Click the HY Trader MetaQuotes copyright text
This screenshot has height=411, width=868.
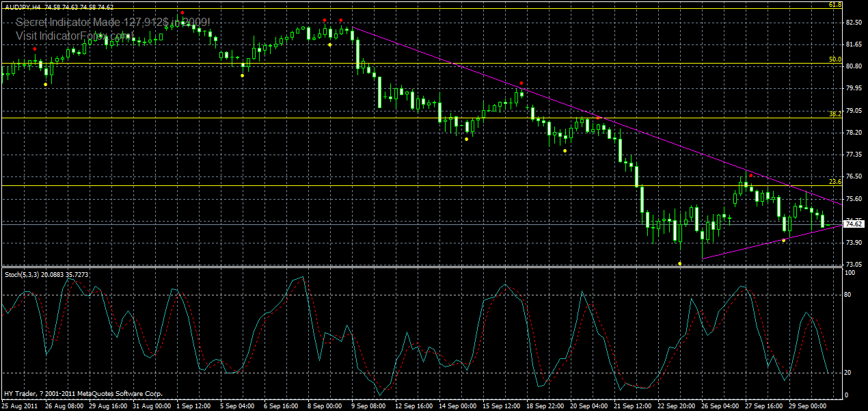pos(82,393)
